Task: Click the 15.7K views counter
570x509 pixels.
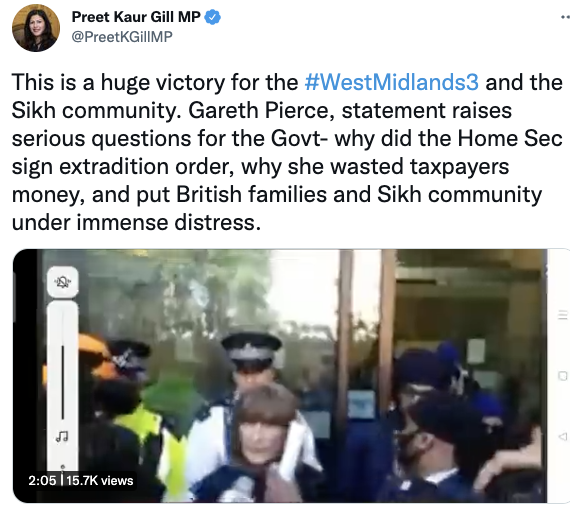Action: point(100,481)
